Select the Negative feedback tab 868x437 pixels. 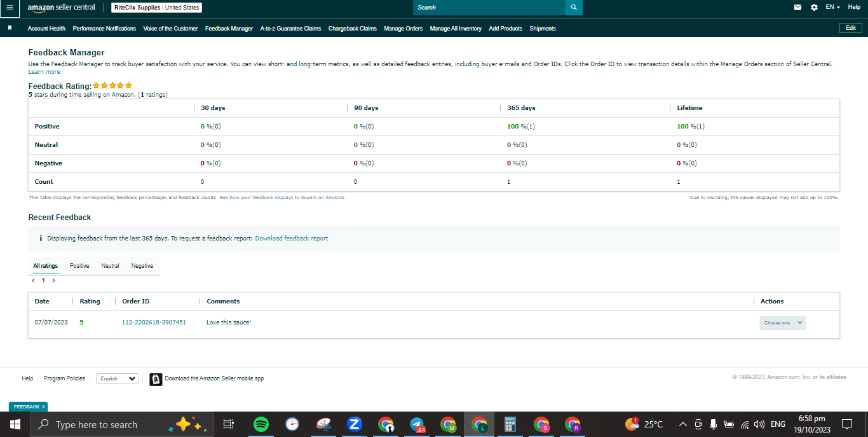[142, 266]
